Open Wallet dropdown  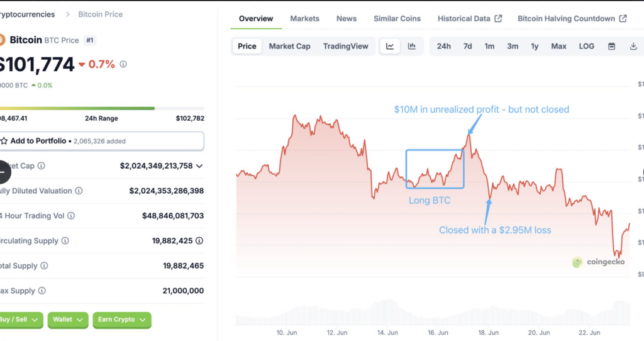click(x=68, y=320)
